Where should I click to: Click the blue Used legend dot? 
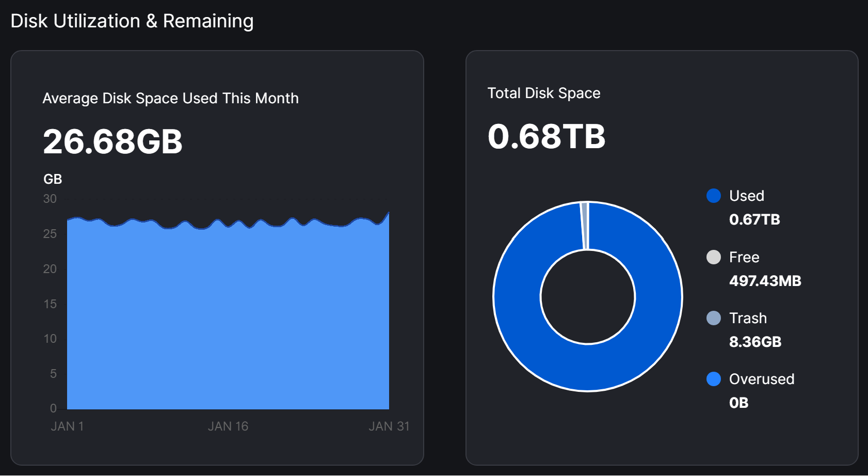click(713, 196)
